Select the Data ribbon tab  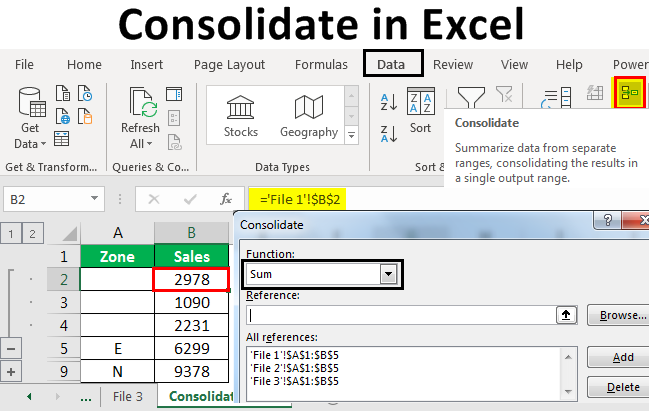pyautogui.click(x=393, y=63)
